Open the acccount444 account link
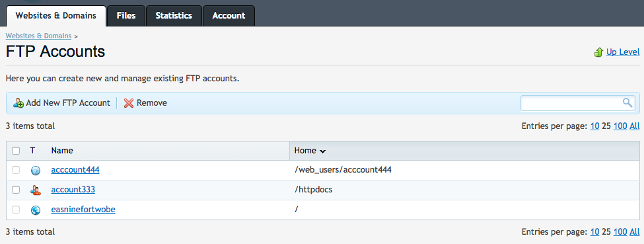 tap(75, 169)
